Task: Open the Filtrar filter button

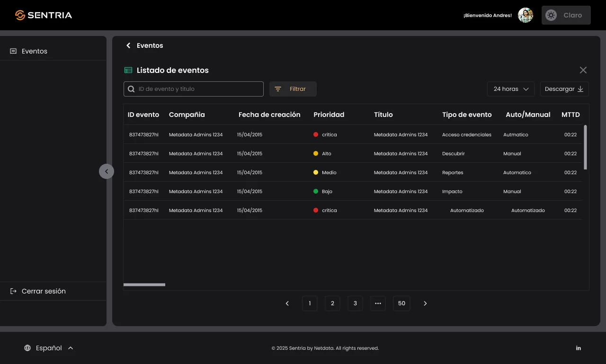Action: coord(293,89)
